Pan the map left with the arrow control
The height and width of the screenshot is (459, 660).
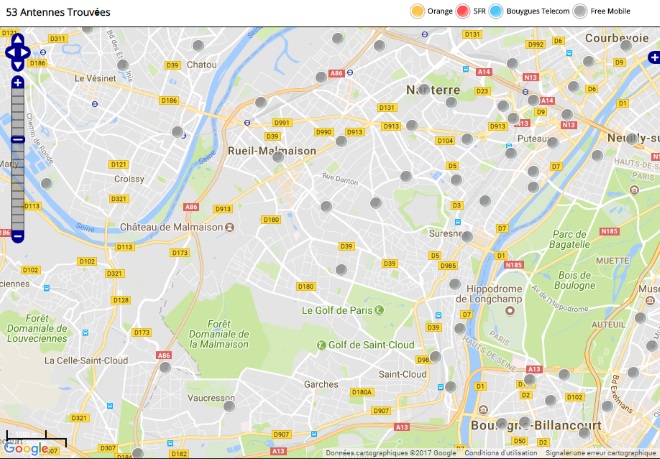point(10,53)
